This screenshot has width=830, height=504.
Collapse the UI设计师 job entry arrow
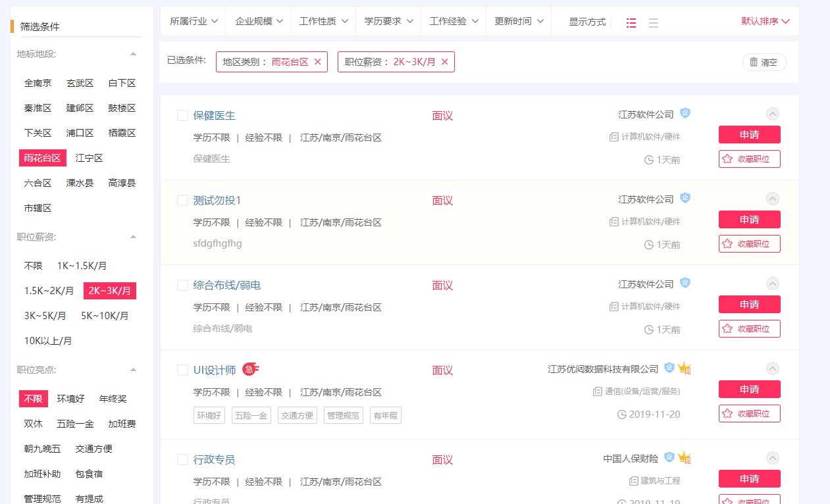(773, 368)
